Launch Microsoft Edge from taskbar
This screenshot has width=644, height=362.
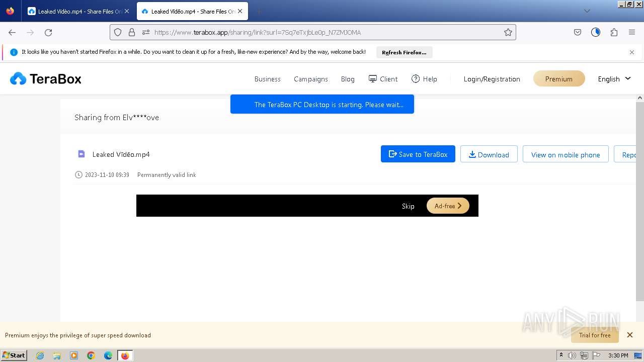coord(108,355)
